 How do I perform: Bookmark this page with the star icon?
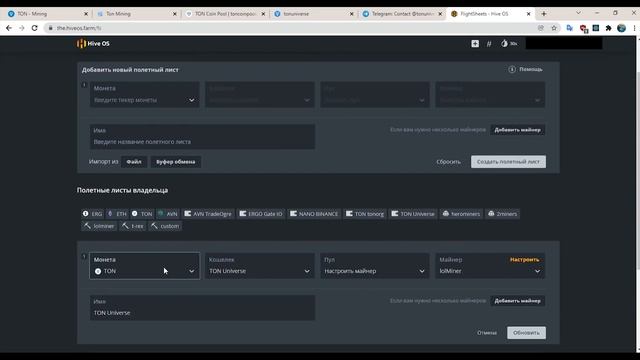[x=554, y=28]
